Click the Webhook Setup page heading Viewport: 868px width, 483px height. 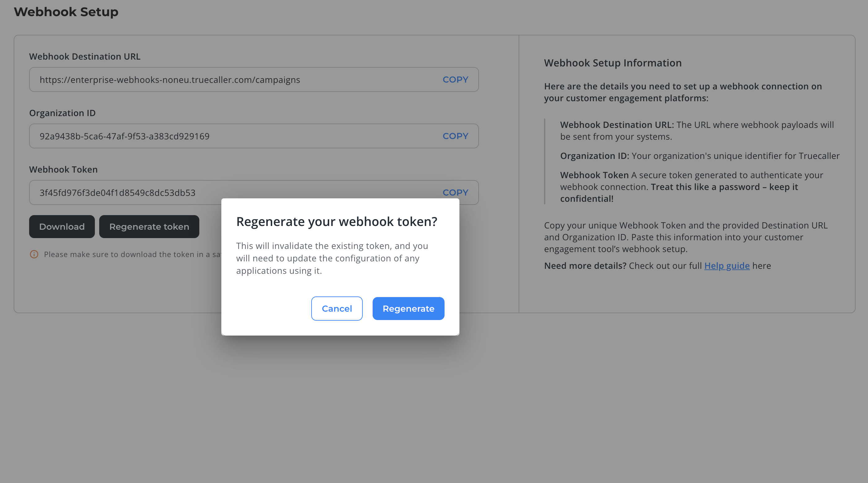coord(66,12)
